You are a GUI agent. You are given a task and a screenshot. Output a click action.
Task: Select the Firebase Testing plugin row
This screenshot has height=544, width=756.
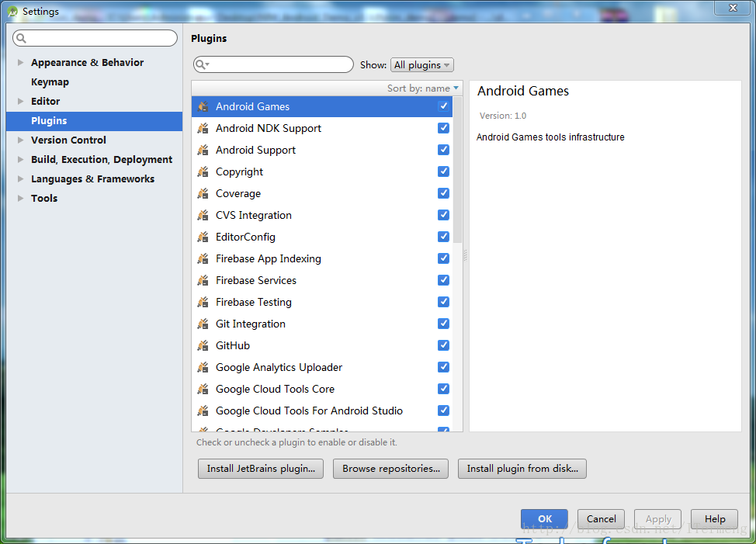coord(322,302)
